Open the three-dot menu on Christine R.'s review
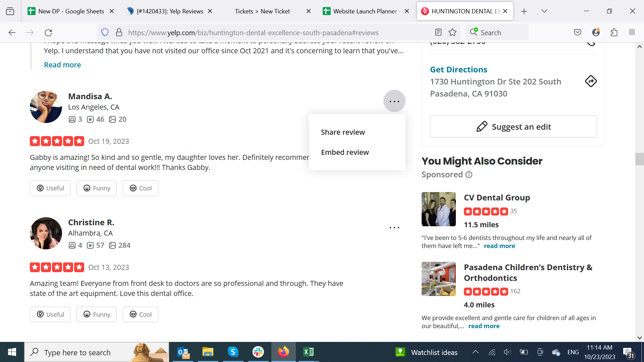The width and height of the screenshot is (644, 362). (x=394, y=228)
